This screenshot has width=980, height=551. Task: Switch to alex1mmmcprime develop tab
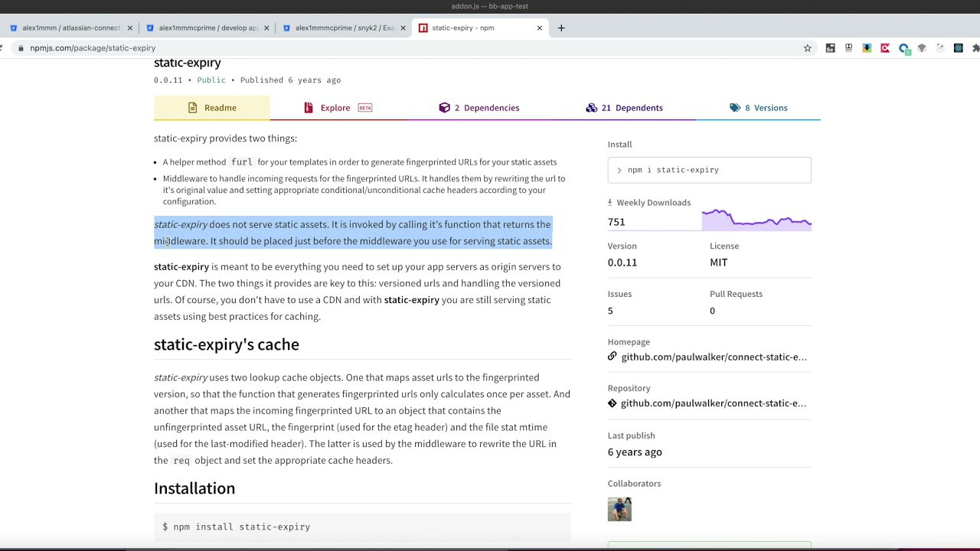pos(207,28)
